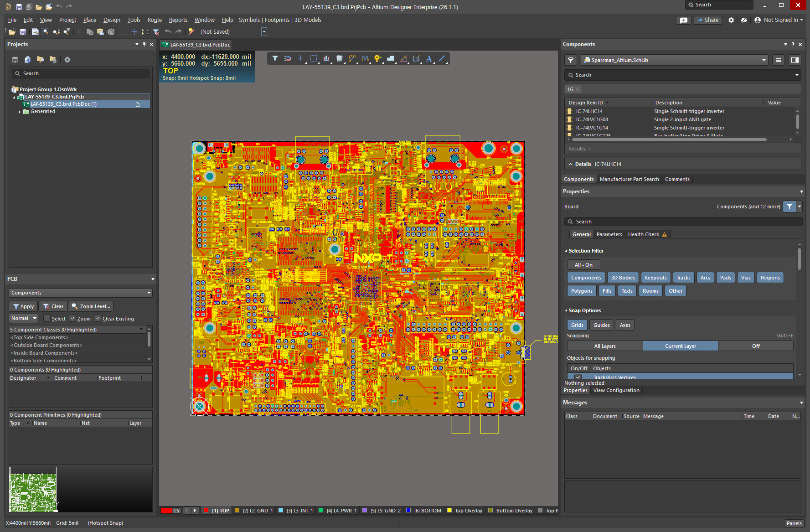
Task: Select the place string text tool
Action: coord(429,58)
